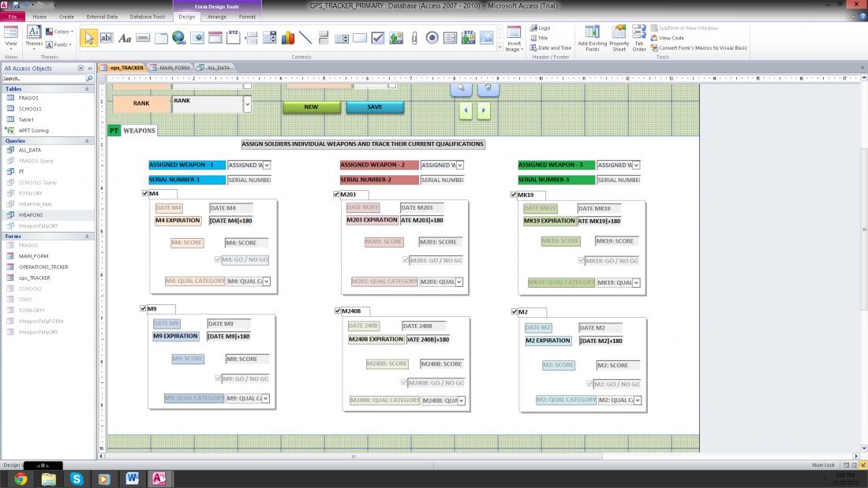
Task: Click the next record arrow button
Action: coord(483,110)
